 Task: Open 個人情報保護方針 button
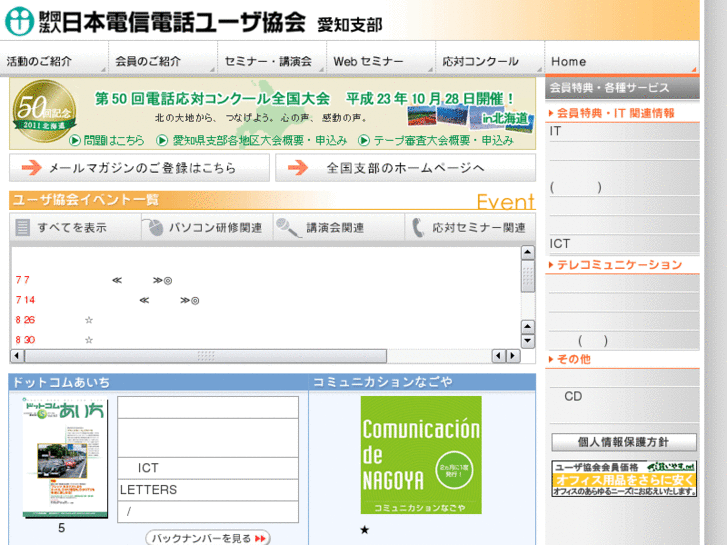point(624,442)
